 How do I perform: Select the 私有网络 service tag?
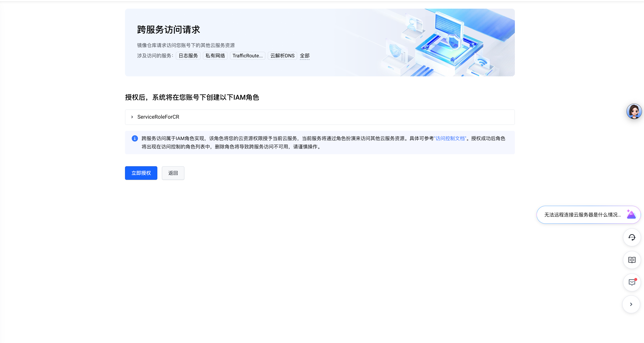[215, 56]
